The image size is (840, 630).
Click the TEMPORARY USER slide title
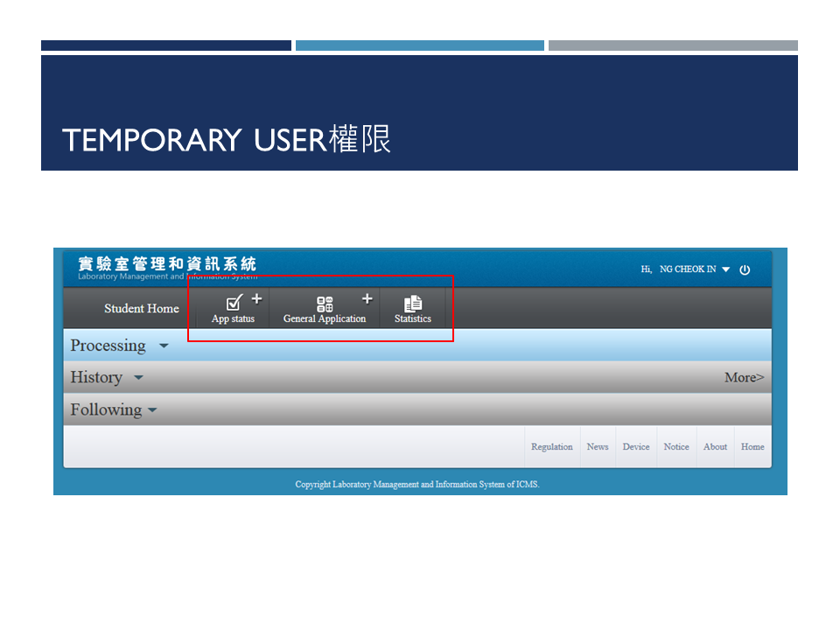(226, 140)
